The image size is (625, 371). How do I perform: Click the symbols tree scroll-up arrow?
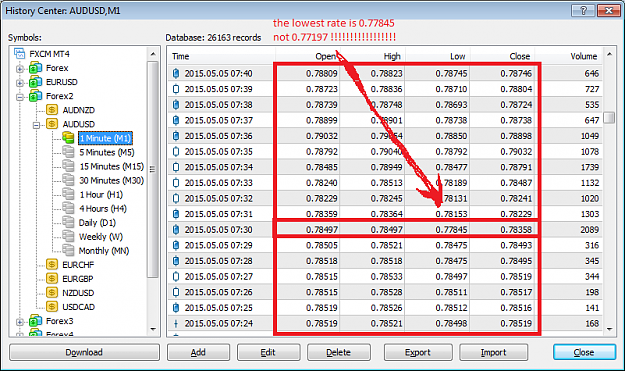click(153, 53)
